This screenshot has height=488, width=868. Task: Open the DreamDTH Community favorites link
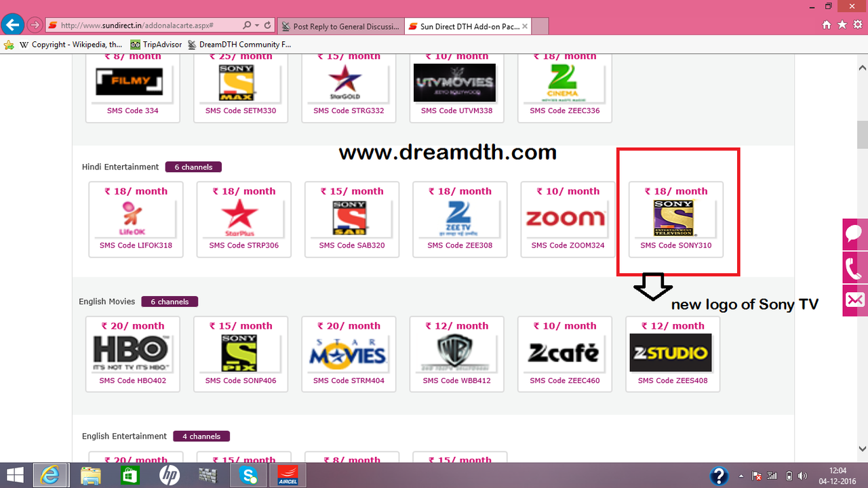point(239,44)
